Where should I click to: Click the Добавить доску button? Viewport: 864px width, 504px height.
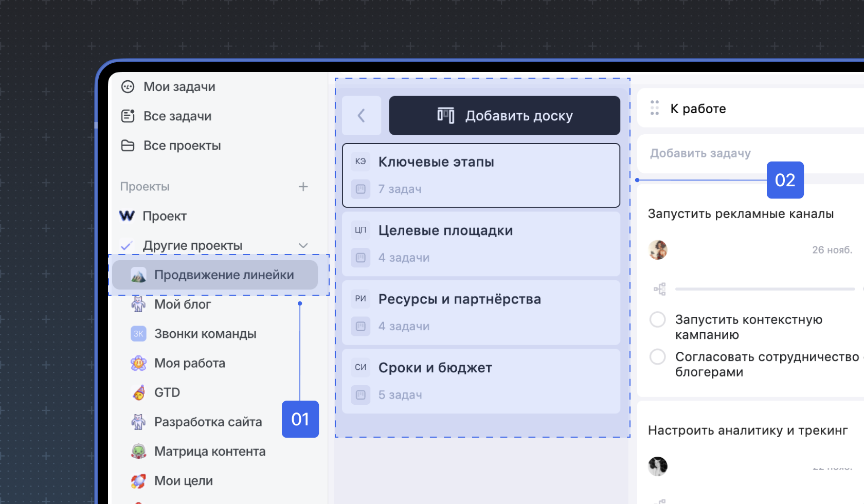(x=505, y=115)
